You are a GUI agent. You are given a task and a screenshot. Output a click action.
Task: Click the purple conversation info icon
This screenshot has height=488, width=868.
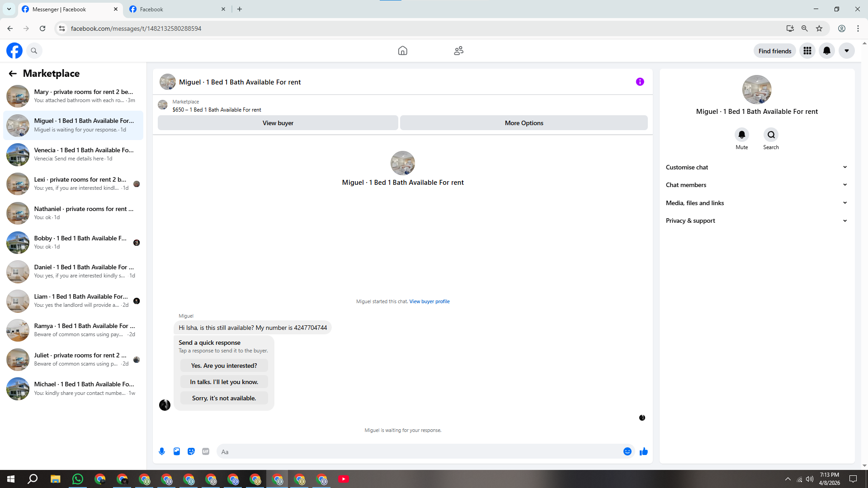coord(640,82)
